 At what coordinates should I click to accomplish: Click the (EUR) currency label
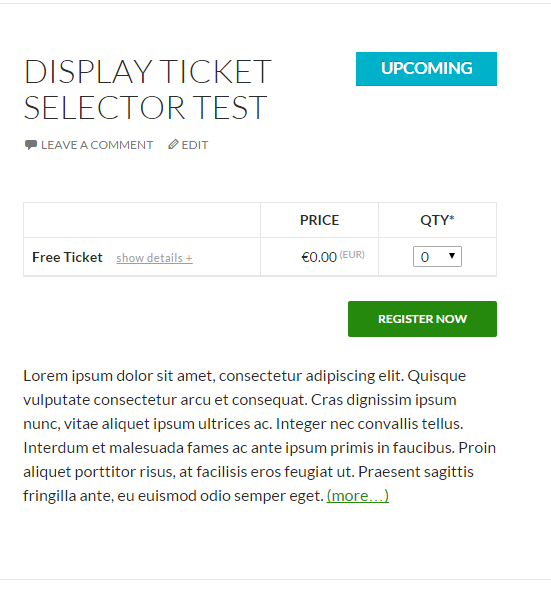352,255
